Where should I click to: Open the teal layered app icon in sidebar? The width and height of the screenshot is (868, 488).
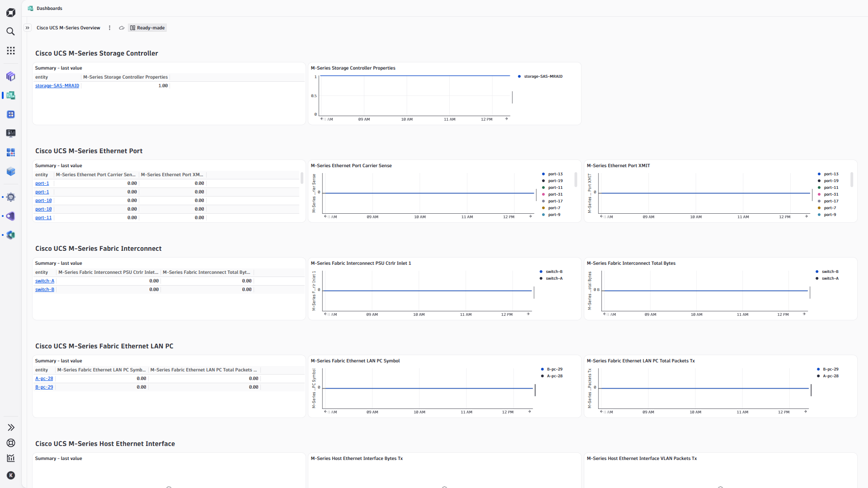11,235
